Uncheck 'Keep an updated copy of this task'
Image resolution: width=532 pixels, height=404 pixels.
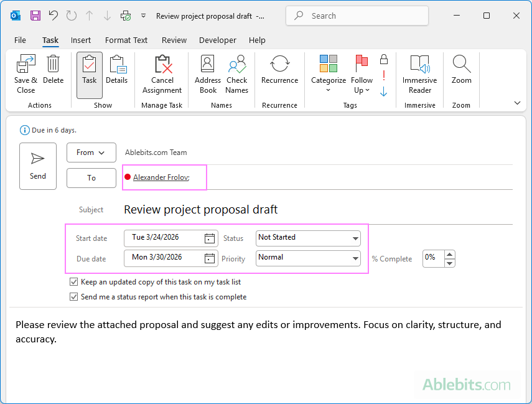pyautogui.click(x=74, y=281)
